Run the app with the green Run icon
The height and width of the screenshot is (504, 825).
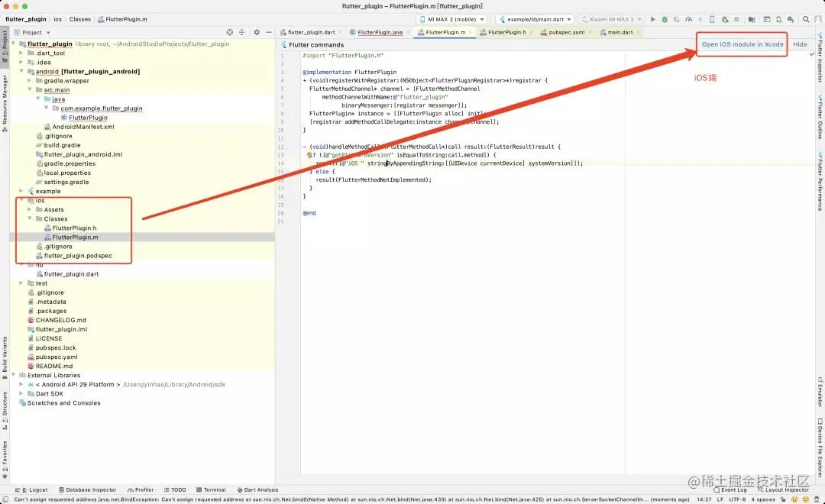click(653, 19)
